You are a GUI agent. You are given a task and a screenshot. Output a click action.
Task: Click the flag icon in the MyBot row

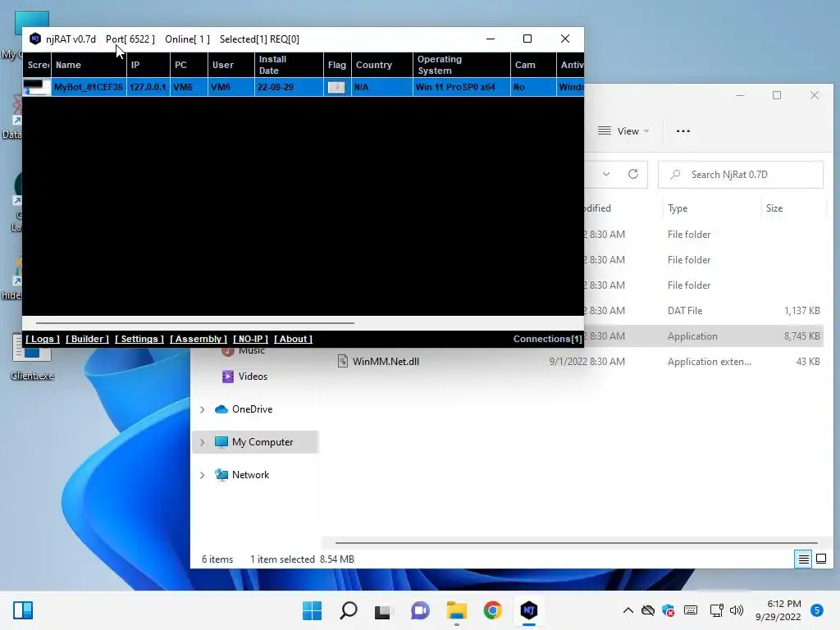pos(336,87)
